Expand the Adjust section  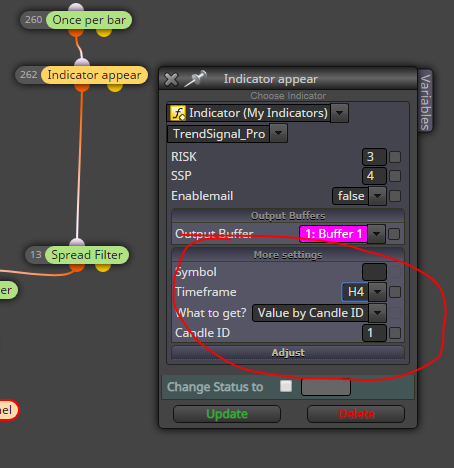tap(288, 352)
